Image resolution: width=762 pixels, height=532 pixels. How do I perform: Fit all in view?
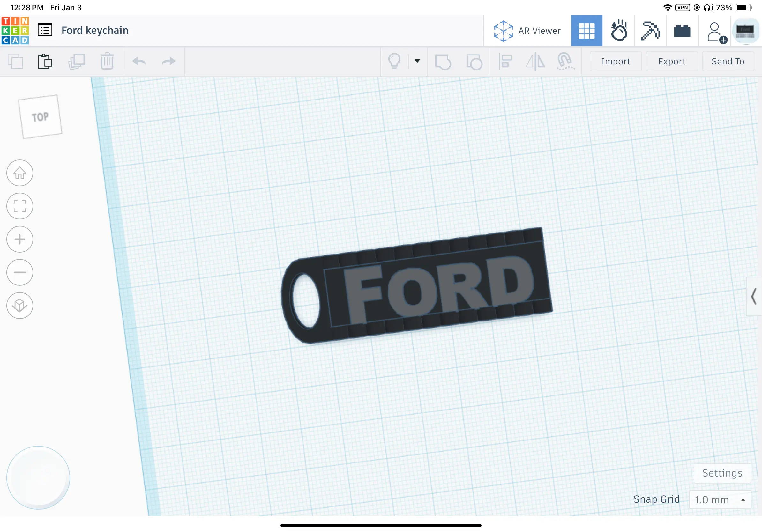click(20, 206)
